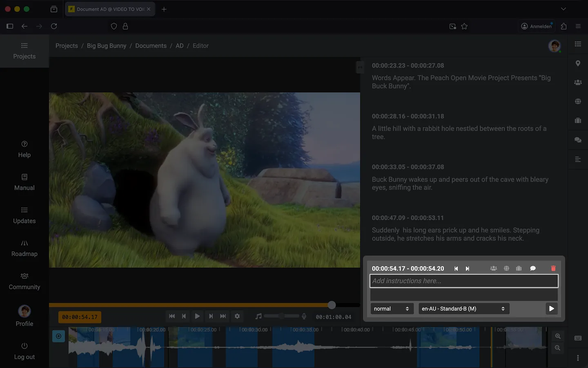Viewport: 588px width, 368px height.
Task: Toggle the microphone icon by volume slider
Action: click(x=304, y=316)
